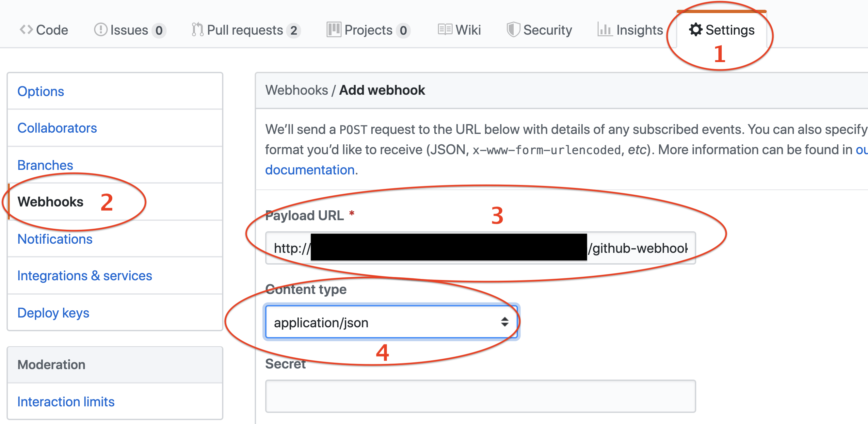Follow the documentation link
The image size is (868, 424).
click(x=310, y=170)
